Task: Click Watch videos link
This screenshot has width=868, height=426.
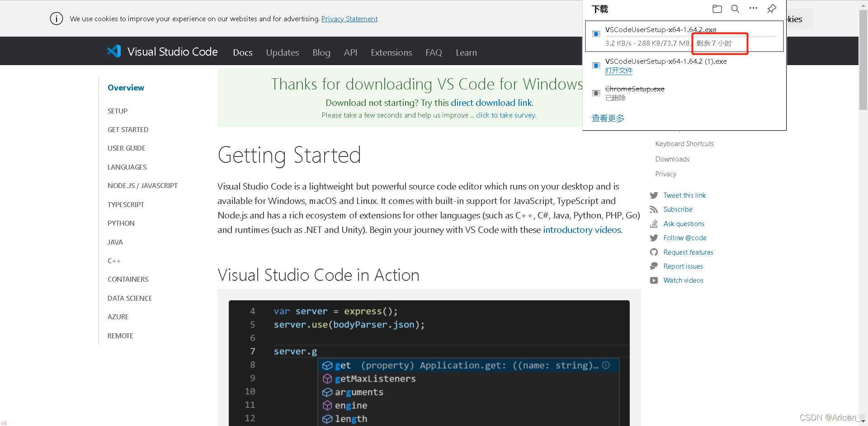Action: coord(683,280)
